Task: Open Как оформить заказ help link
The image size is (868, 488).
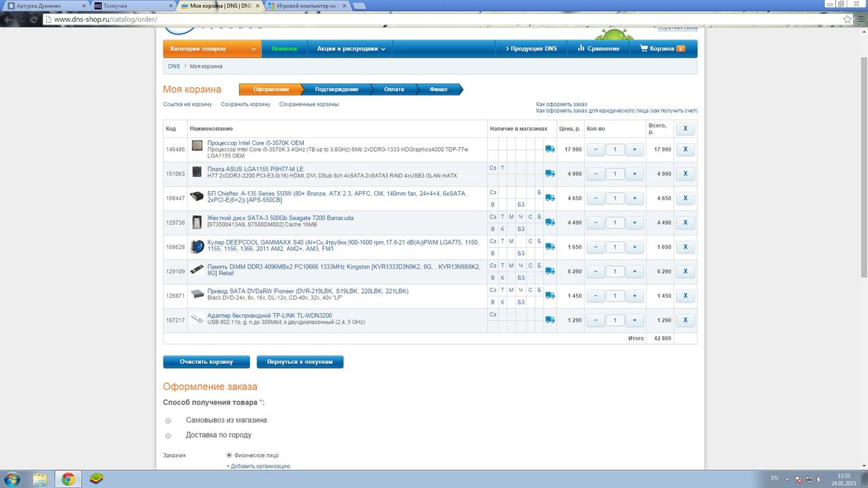Action: tap(562, 105)
